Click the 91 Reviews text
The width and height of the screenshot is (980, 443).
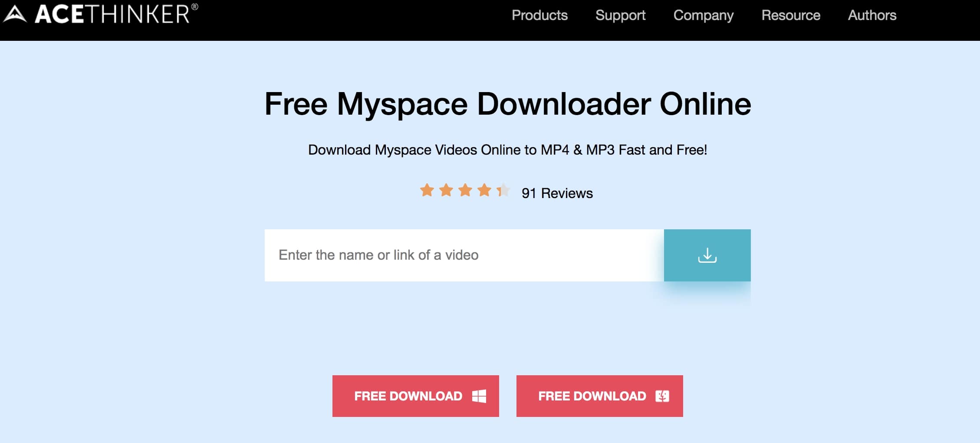pyautogui.click(x=557, y=193)
